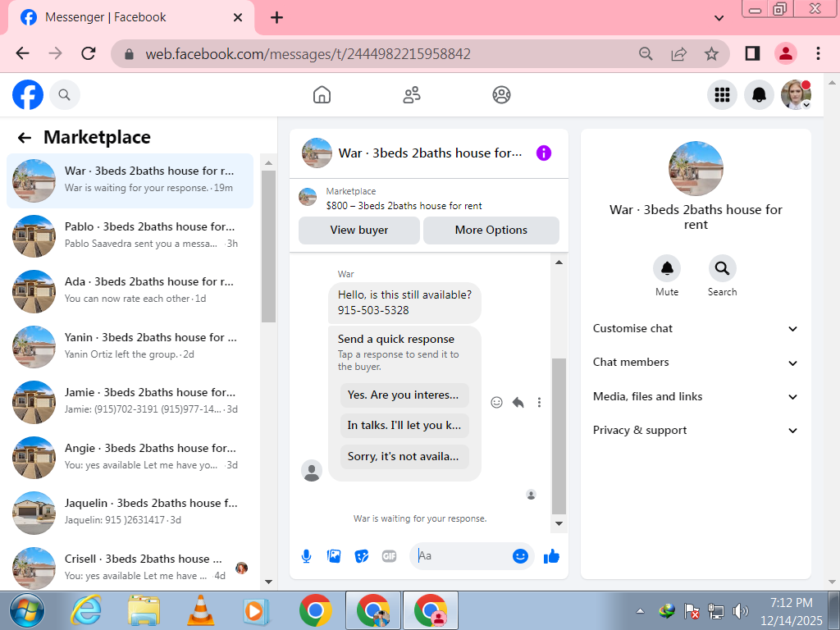Click the chat messages scrollbar thumb
The image size is (840, 630).
559,436
